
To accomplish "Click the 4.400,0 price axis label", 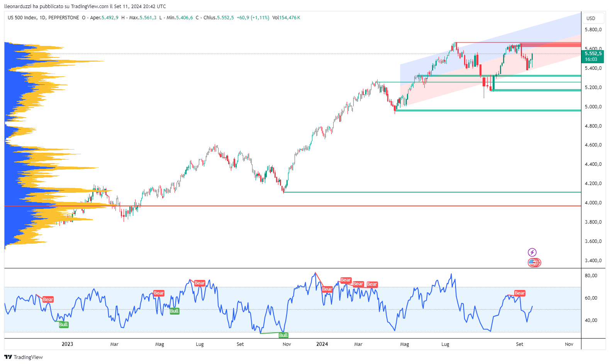I will [593, 164].
